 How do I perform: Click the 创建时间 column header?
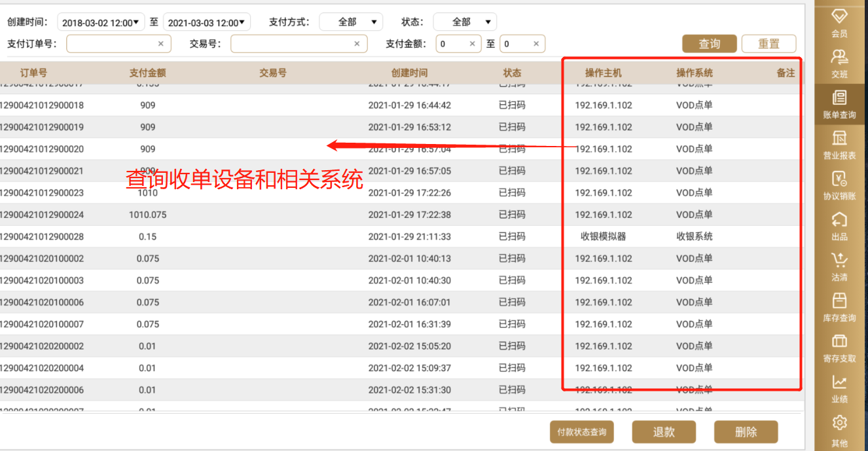point(410,73)
